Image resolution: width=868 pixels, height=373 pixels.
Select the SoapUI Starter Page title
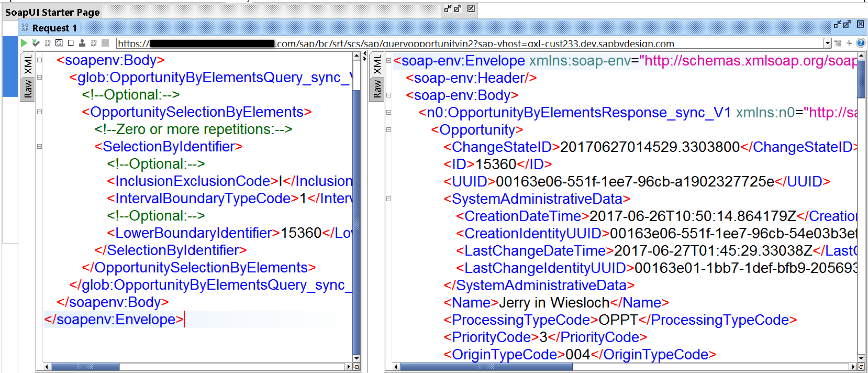coord(52,12)
